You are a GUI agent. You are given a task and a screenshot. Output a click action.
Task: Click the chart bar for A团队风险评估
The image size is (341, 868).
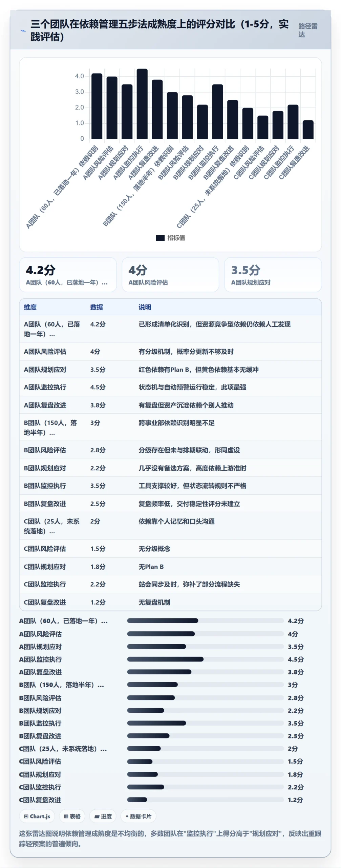(112, 107)
